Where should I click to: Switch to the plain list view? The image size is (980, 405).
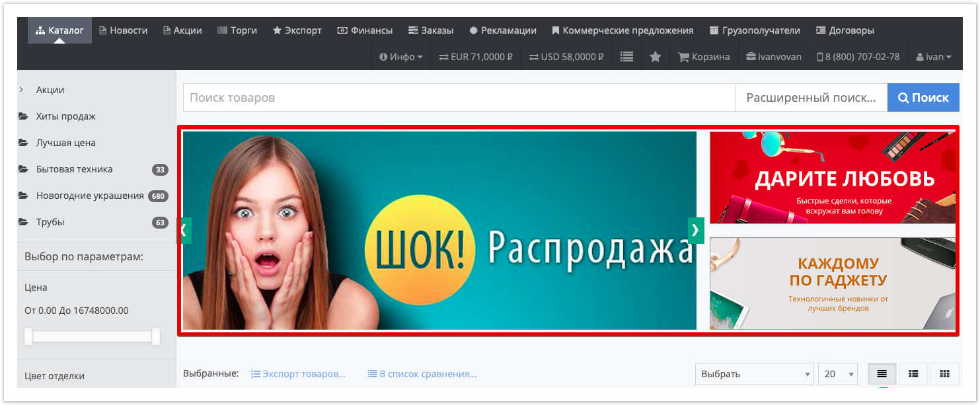point(882,374)
